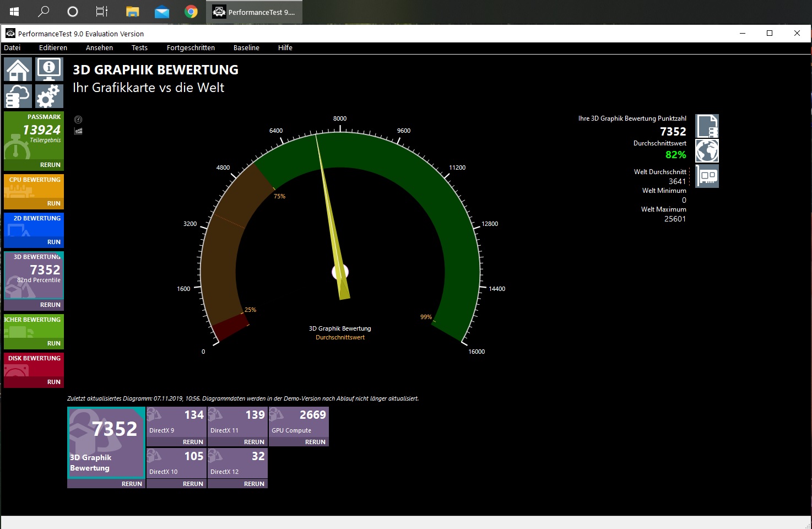The width and height of the screenshot is (812, 529).
Task: Click the 75% percentile gauge marker
Action: coord(279,196)
